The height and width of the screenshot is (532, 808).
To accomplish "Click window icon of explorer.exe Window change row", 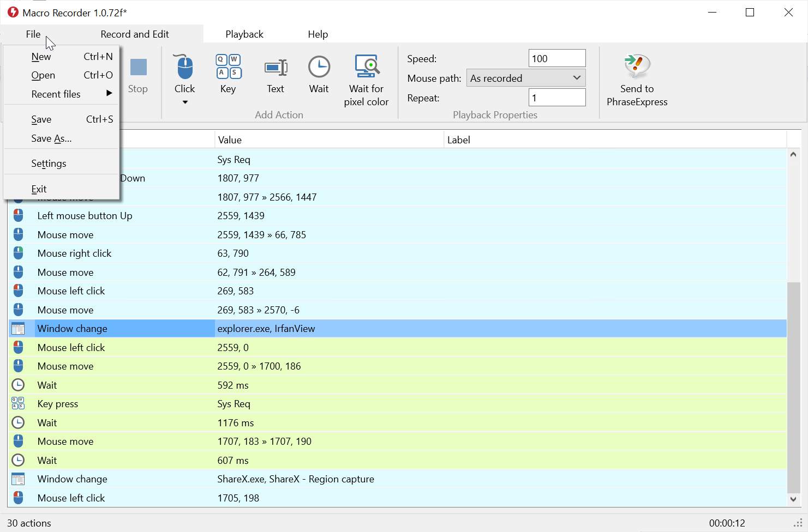I will [x=18, y=329].
